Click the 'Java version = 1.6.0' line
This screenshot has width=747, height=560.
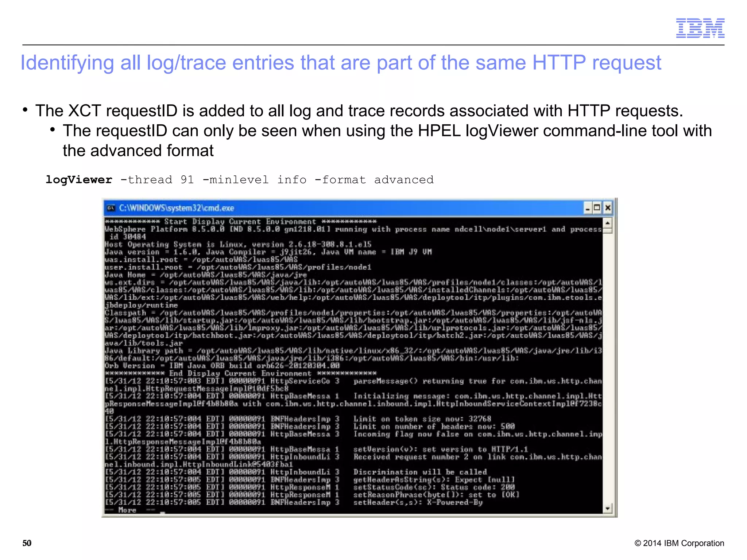(x=268, y=252)
